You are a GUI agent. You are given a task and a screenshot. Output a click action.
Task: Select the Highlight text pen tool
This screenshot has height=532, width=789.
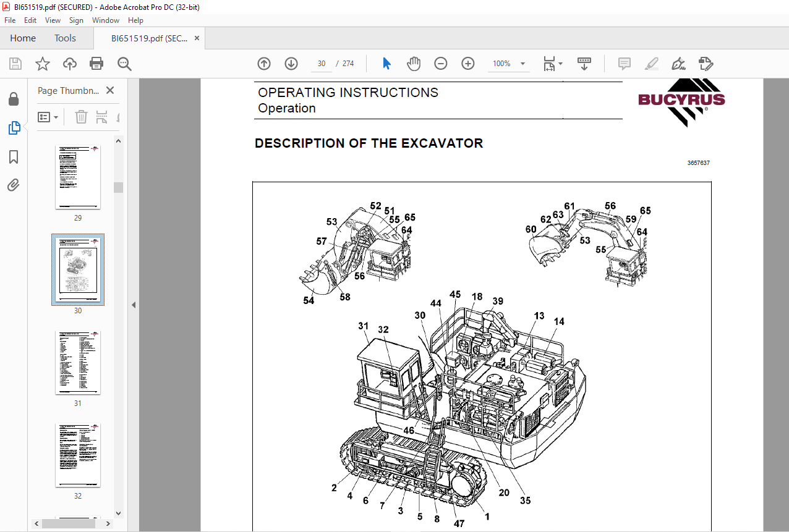[x=651, y=64]
